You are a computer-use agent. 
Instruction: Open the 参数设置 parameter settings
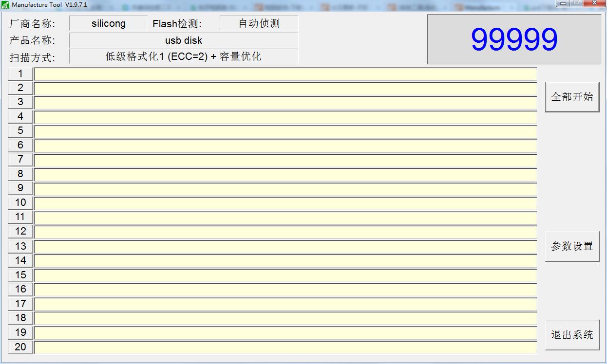(572, 246)
